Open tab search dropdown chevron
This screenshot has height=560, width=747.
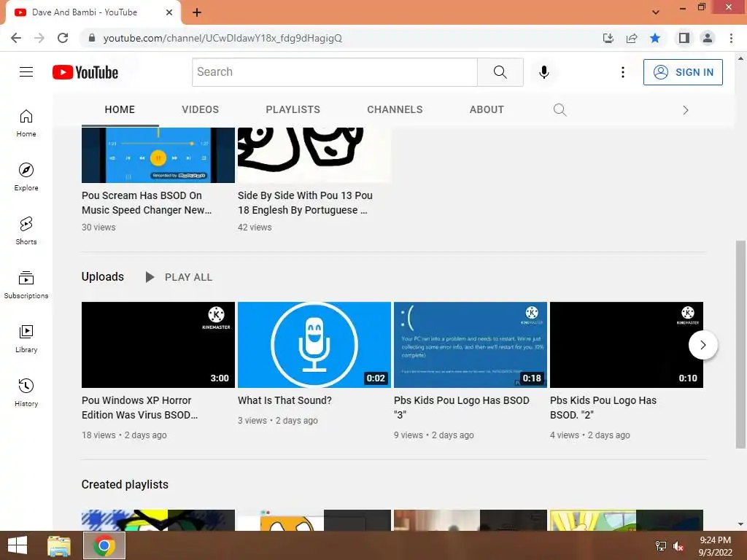point(656,12)
